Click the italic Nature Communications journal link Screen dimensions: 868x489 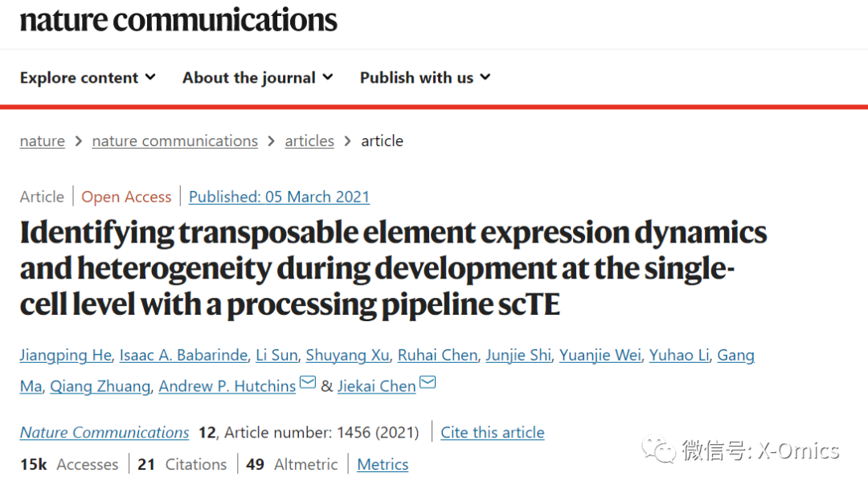pyautogui.click(x=104, y=433)
